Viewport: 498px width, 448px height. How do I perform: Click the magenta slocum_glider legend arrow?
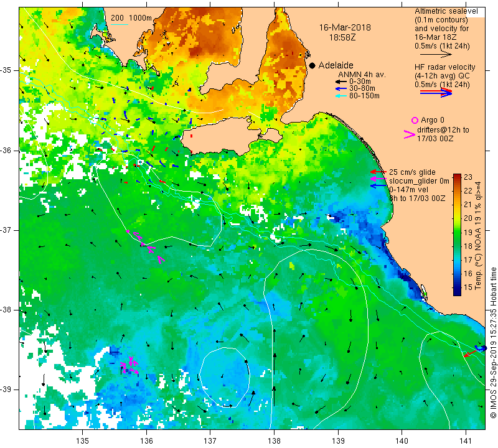coord(378,179)
